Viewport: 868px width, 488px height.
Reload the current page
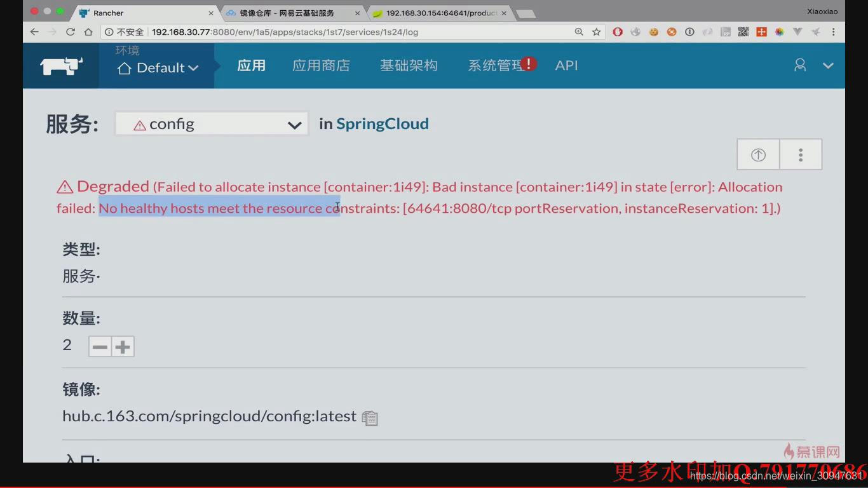(x=71, y=32)
